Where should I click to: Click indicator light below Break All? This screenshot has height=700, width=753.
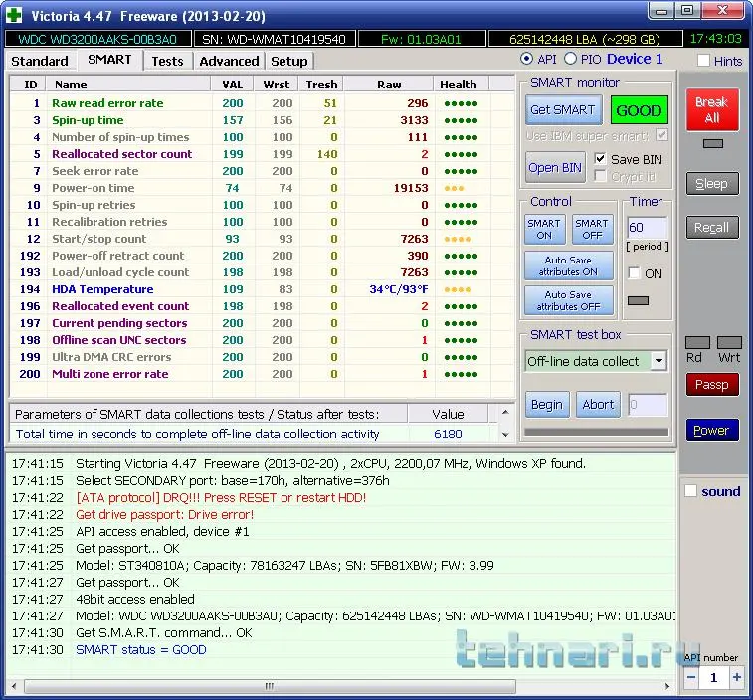(712, 143)
